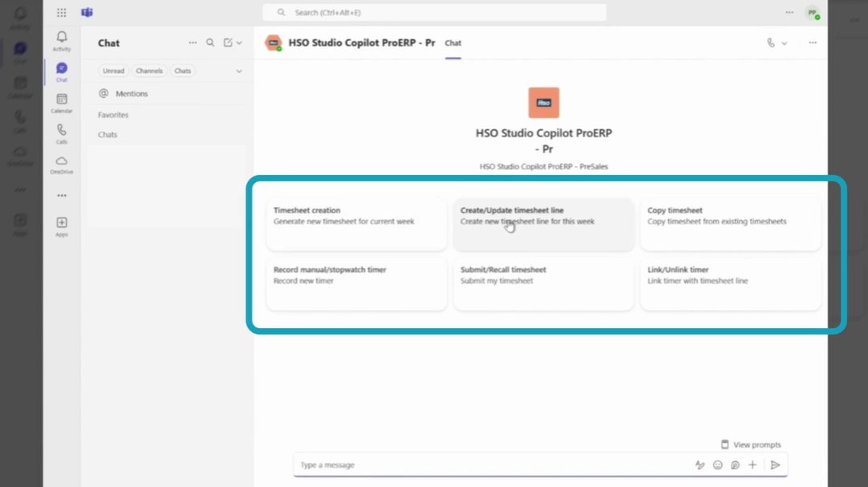Click the Timesheet creation prompt card
The height and width of the screenshot is (487, 868).
coord(356,224)
